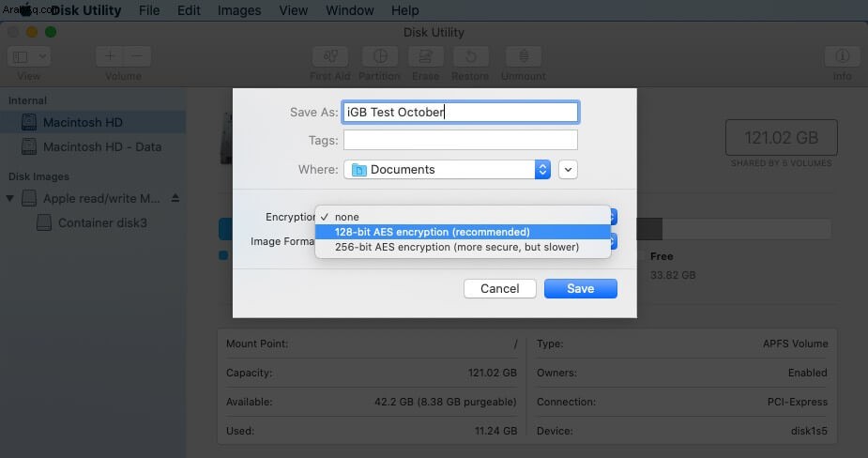Cancel the save dialog
This screenshot has width=868, height=458.
500,288
